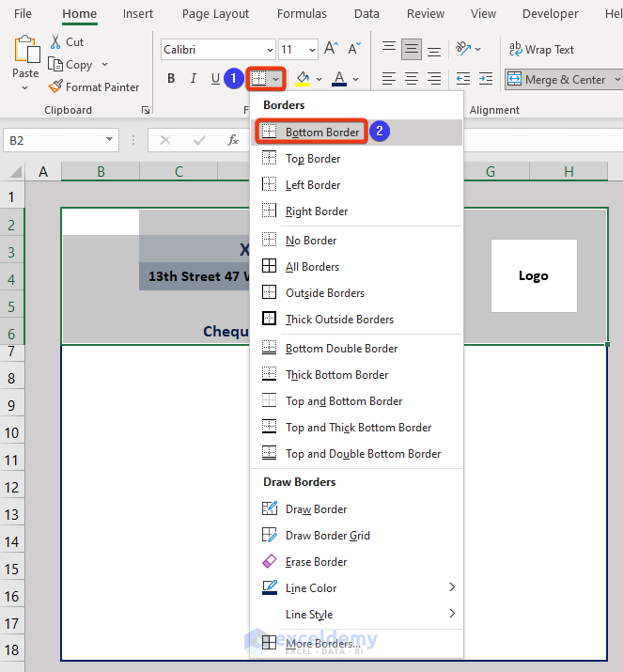
Task: Select the Erase Border tool
Action: [356, 562]
